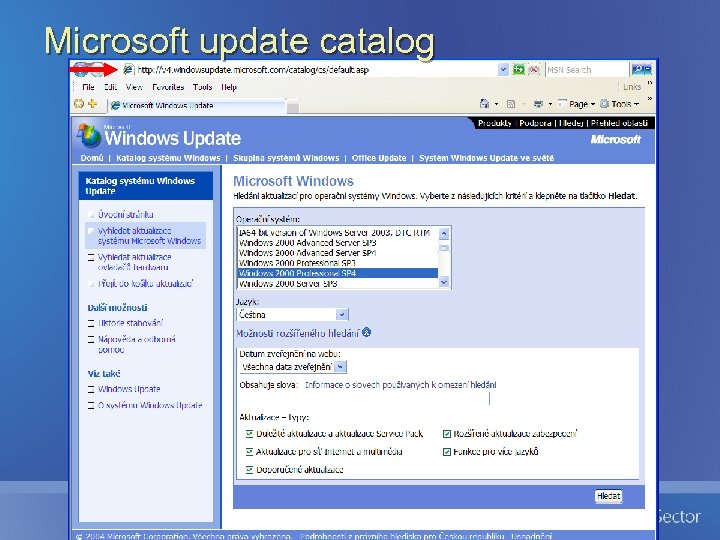Toggle Doporučené aktualizace checkbox
Screen dimensions: 720x540
tap(249, 470)
